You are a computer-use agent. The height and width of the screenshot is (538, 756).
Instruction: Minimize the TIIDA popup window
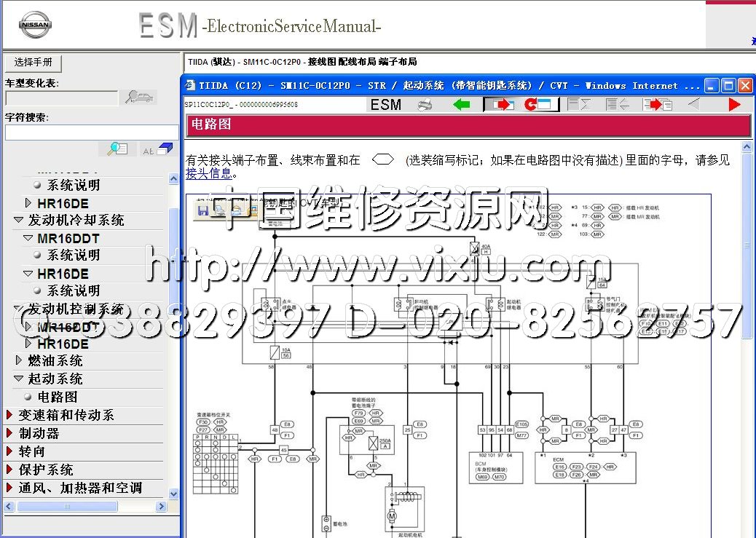[712, 86]
